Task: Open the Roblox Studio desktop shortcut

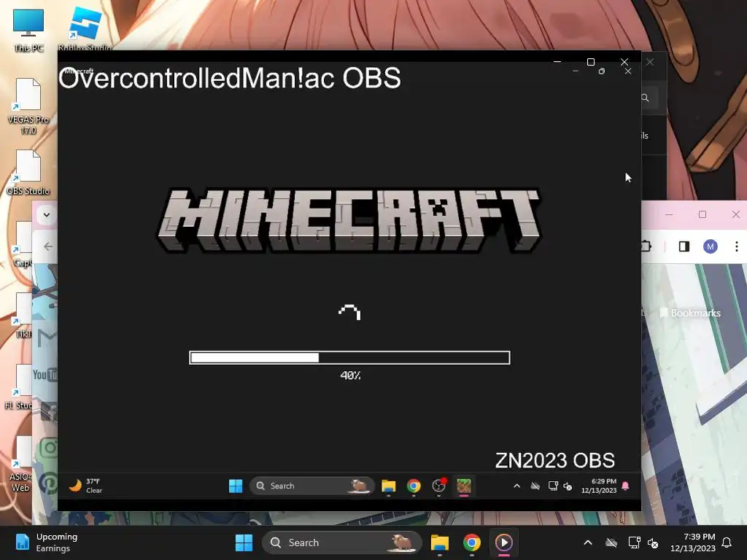Action: tap(85, 29)
